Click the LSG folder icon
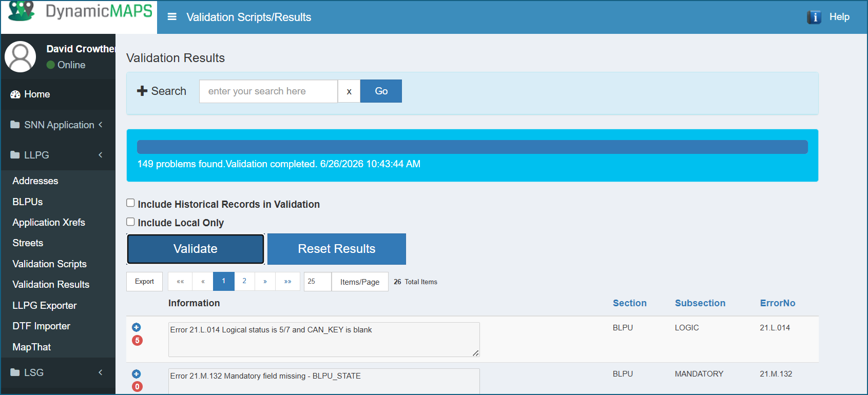 [15, 372]
